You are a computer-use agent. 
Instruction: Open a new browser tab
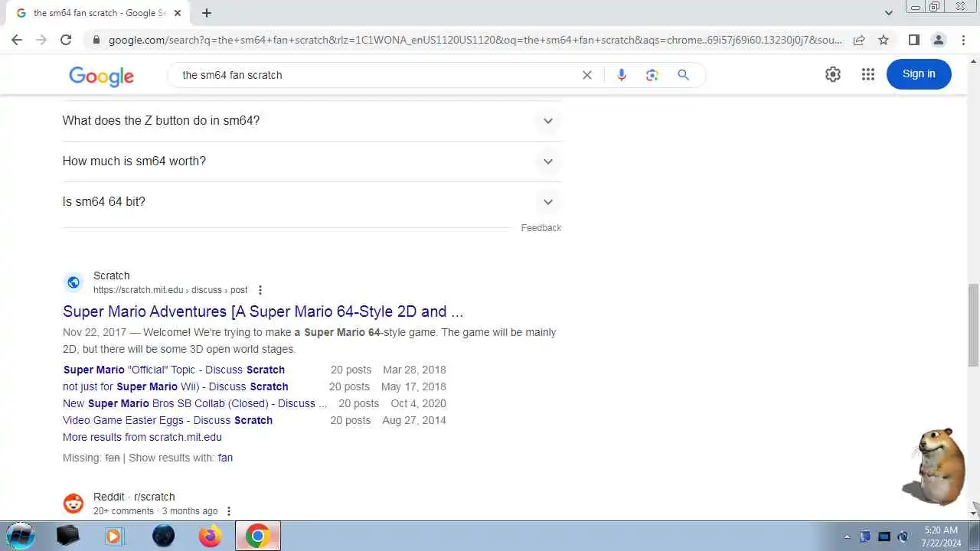[207, 13]
